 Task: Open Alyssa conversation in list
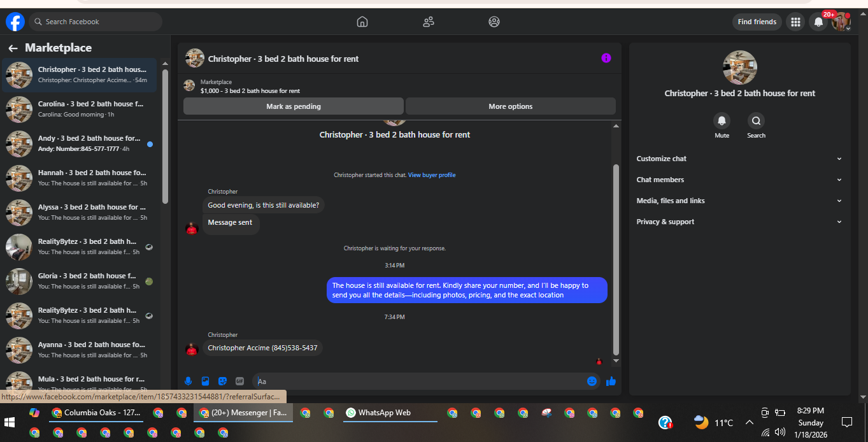80,213
